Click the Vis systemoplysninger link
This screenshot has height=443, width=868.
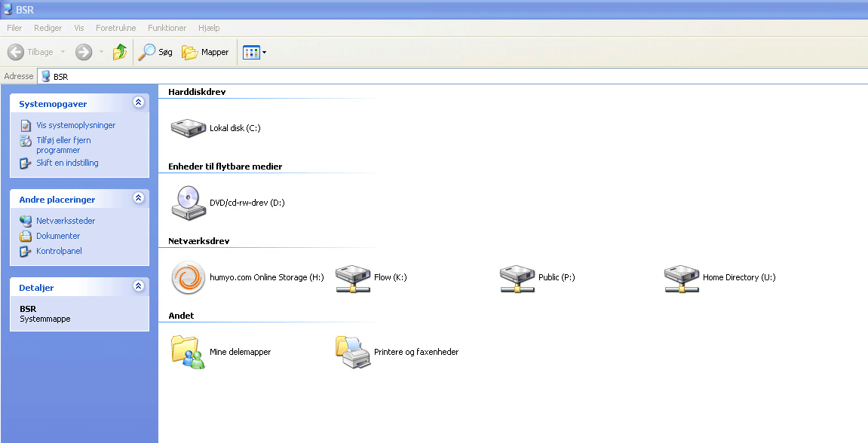[x=75, y=125]
